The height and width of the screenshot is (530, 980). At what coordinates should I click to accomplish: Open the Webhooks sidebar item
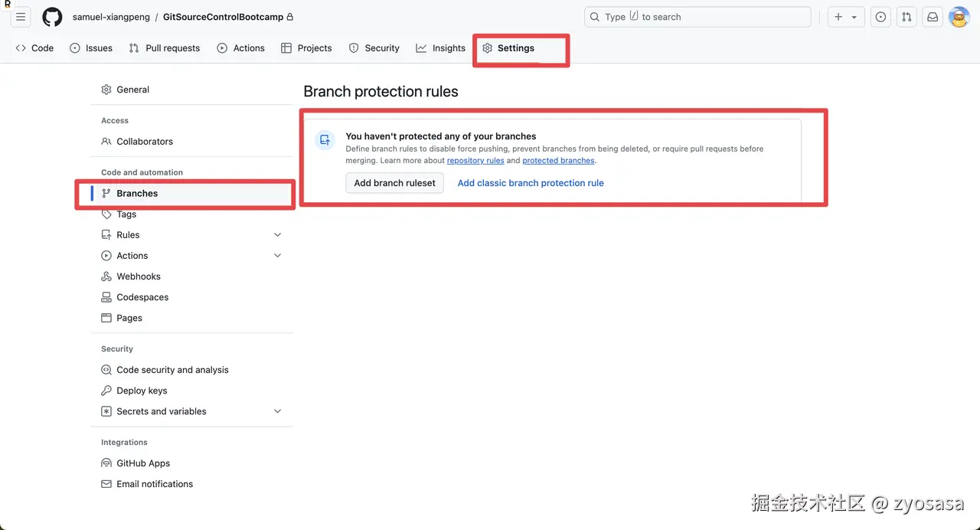pyautogui.click(x=139, y=276)
